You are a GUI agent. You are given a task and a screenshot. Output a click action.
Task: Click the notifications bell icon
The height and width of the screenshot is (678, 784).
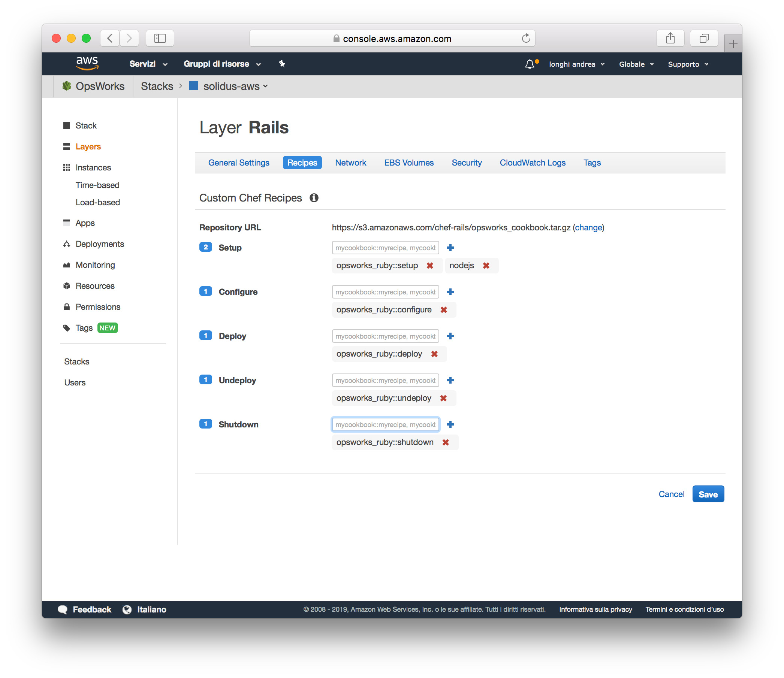click(530, 64)
